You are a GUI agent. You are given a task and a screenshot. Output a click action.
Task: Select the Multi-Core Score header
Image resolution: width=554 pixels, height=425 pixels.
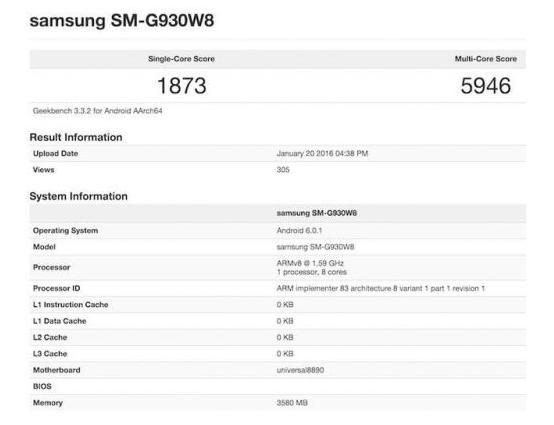(x=485, y=59)
